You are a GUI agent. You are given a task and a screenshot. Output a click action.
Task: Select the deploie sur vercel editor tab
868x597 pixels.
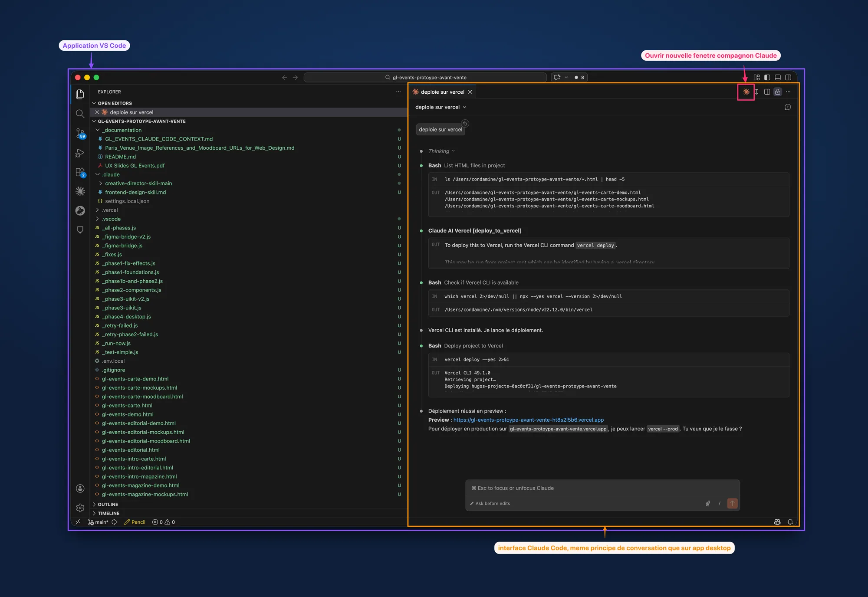tap(442, 92)
